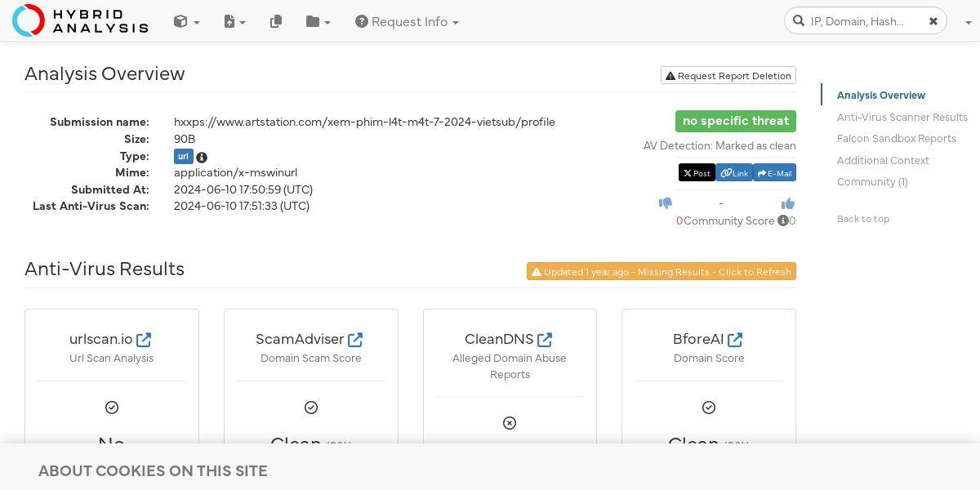Click the application/x-mswinurl mime value
The height and width of the screenshot is (490, 980).
click(235, 172)
